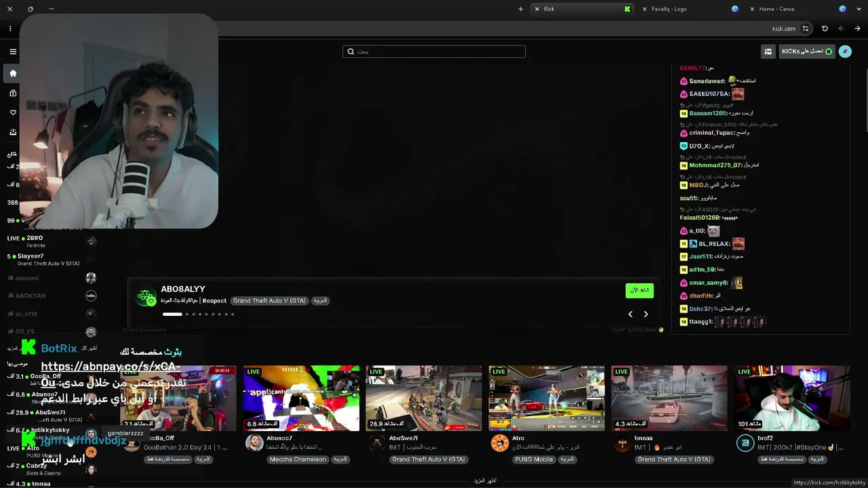Open Slayeer7's channel in the sidebar

click(x=51, y=259)
